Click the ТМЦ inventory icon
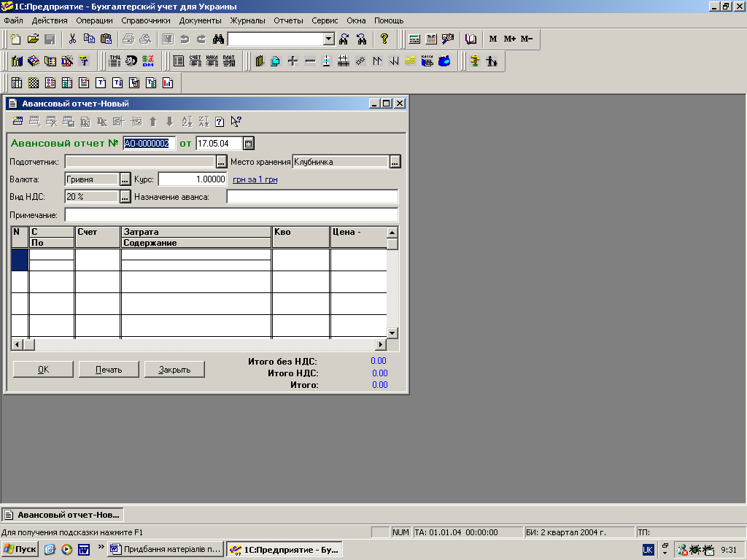747x560 pixels. click(115, 61)
